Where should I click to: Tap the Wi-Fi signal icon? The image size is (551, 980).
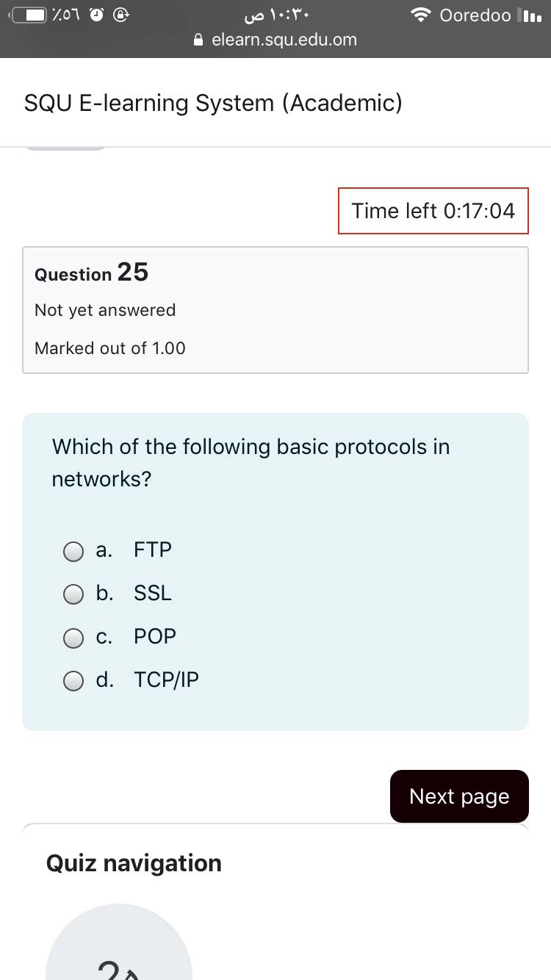click(421, 15)
